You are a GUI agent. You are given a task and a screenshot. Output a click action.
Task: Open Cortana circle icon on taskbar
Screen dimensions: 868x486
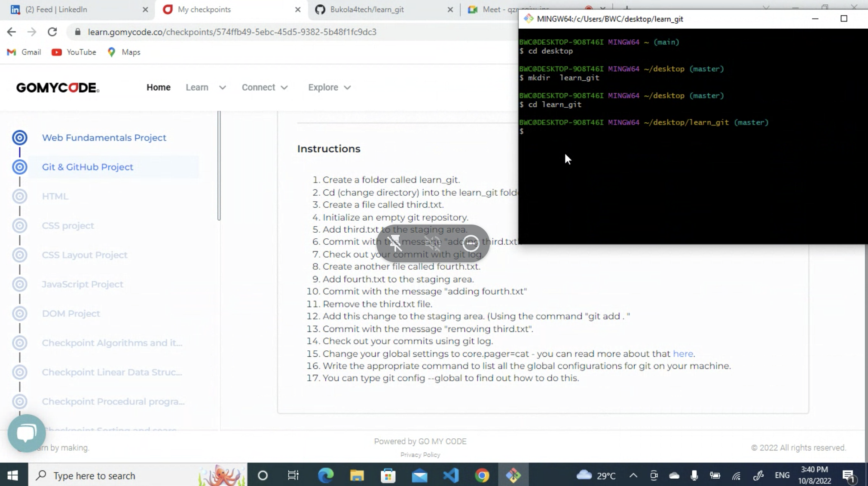coord(263,475)
